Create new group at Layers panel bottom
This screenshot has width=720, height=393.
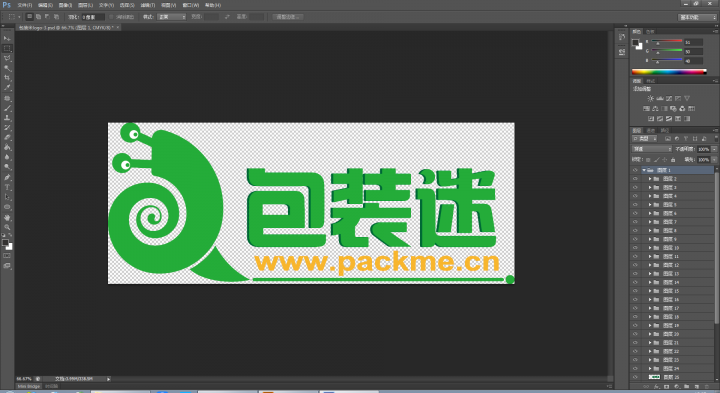point(686,387)
